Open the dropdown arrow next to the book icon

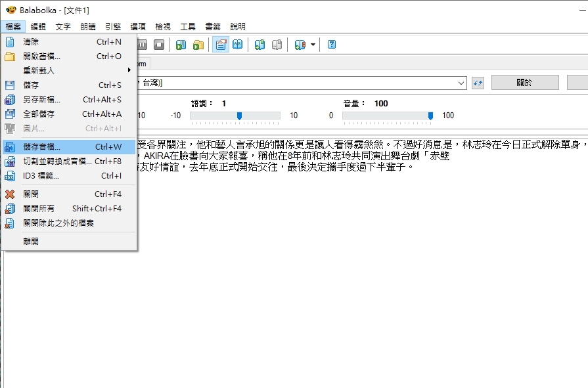(313, 45)
